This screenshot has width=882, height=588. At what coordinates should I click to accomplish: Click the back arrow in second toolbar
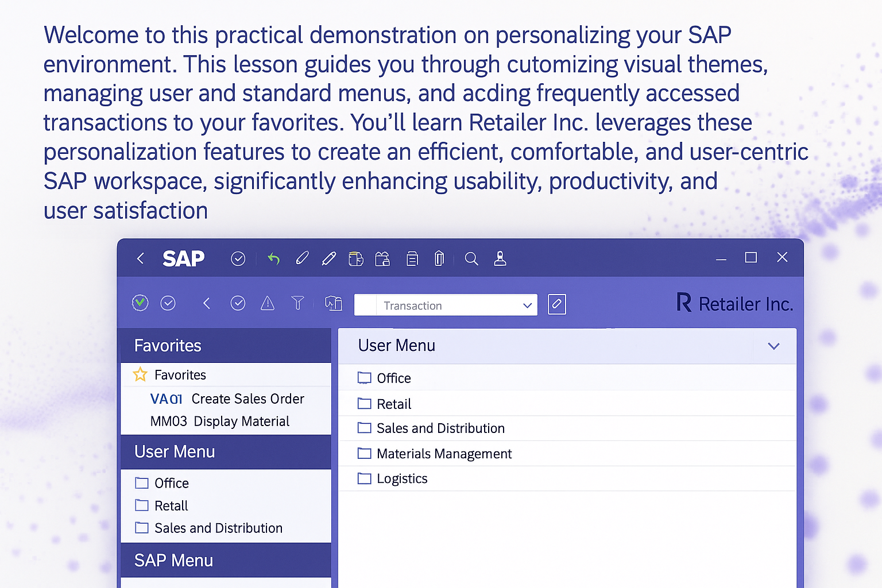tap(207, 303)
